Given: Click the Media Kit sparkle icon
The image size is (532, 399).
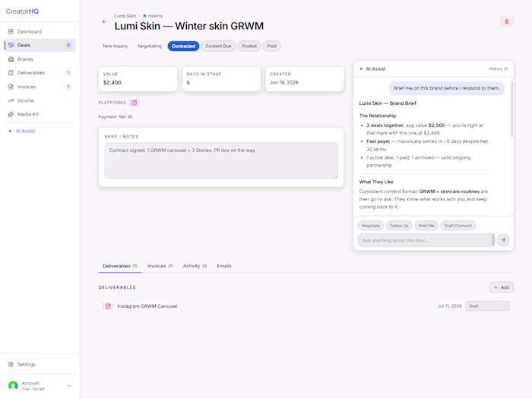Looking at the screenshot, I should 11,114.
